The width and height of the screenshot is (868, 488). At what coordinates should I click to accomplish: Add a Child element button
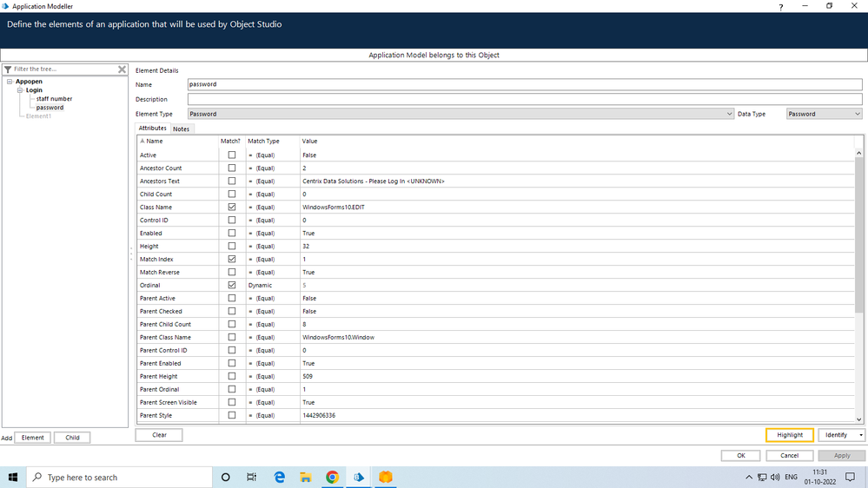[72, 438]
